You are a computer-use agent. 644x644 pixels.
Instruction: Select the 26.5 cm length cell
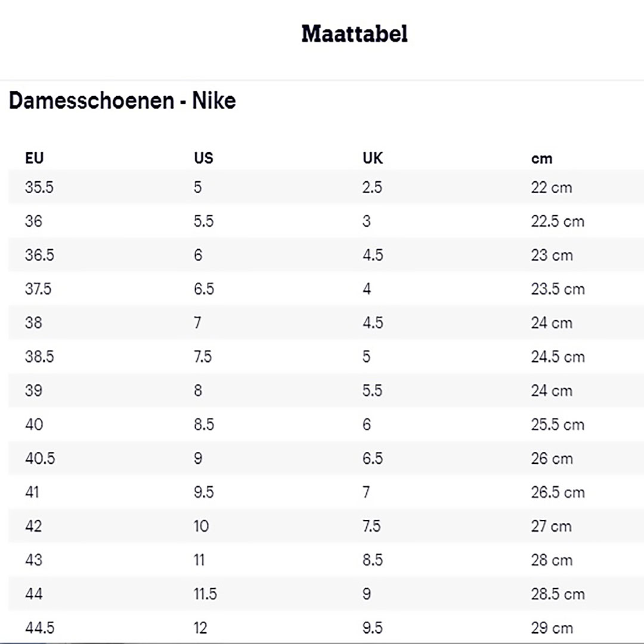coord(558,493)
